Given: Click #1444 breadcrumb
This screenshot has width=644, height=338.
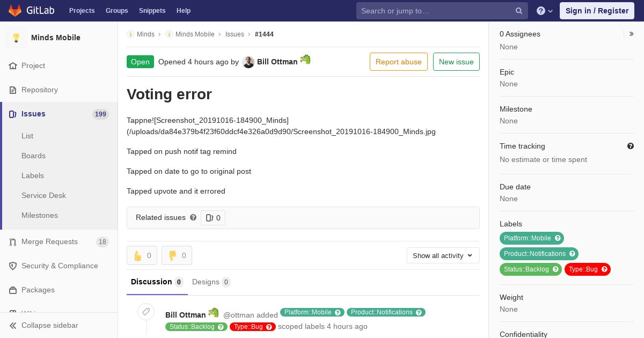Looking at the screenshot, I should click(264, 34).
